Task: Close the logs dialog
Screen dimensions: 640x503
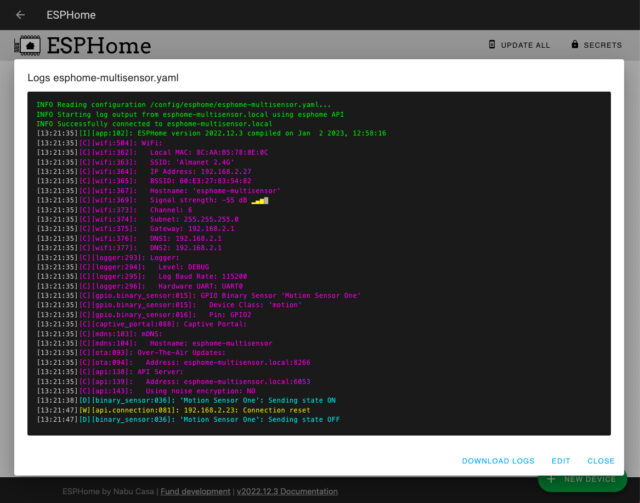Action: tap(600, 461)
